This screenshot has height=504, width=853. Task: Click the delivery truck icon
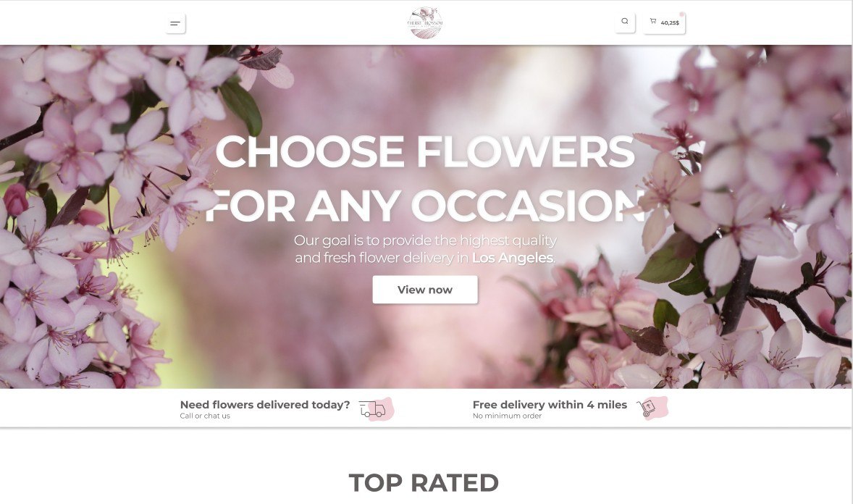(373, 409)
